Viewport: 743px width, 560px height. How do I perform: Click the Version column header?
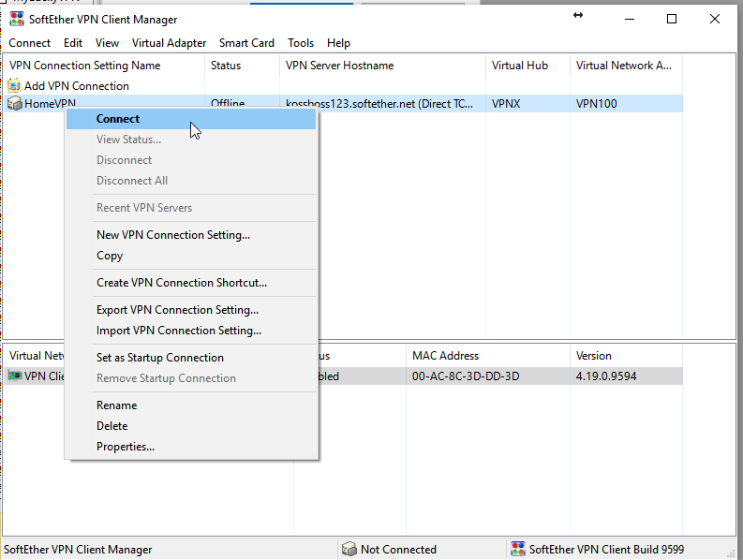(627, 356)
